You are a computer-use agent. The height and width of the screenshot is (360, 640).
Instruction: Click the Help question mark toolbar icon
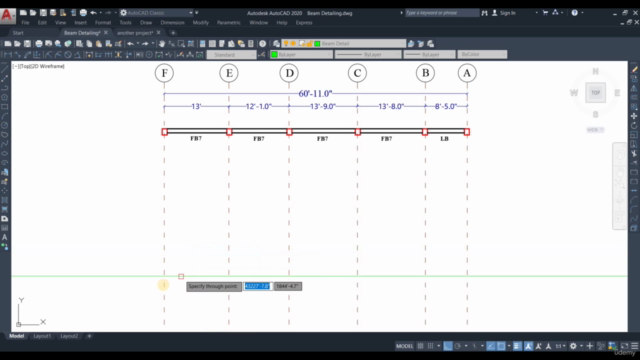[x=262, y=44]
